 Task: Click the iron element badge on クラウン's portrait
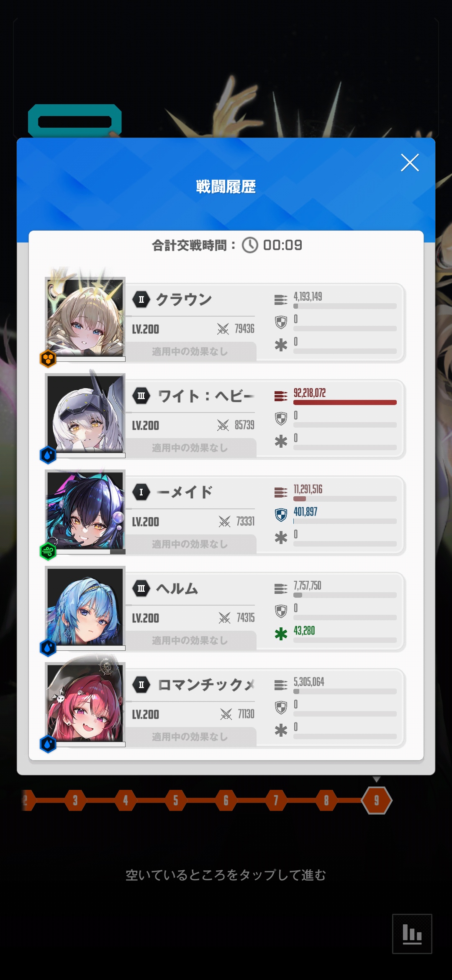(48, 358)
